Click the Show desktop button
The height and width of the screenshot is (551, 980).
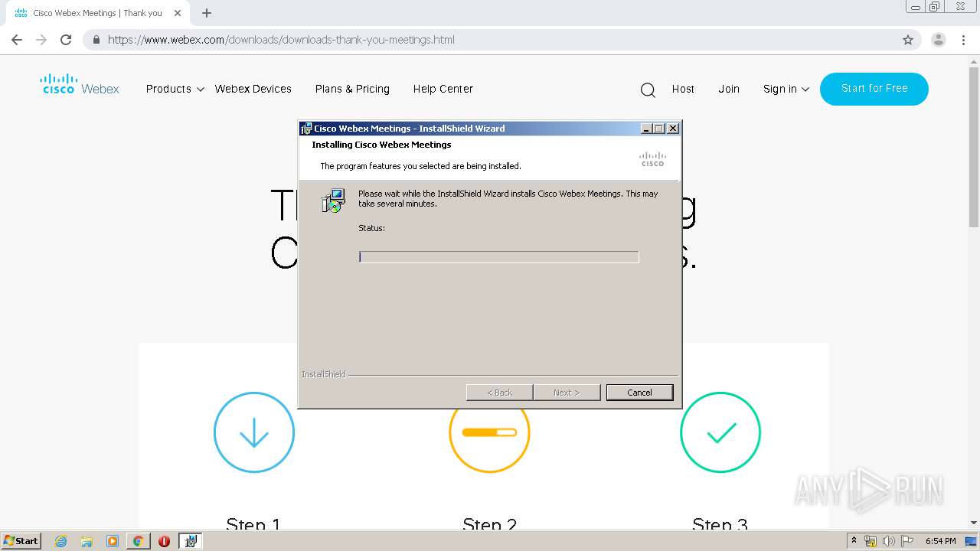click(x=972, y=541)
